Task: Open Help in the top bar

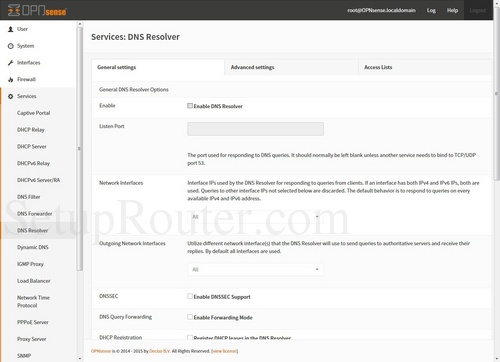Action: point(452,10)
